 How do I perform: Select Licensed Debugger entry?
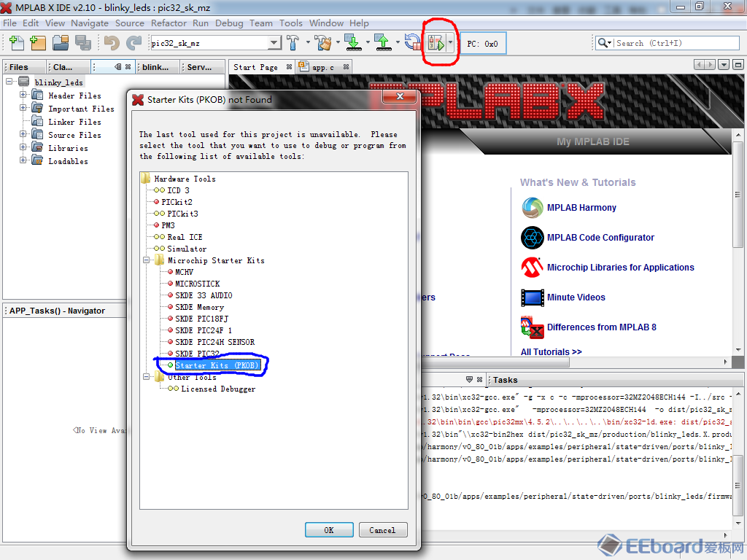click(x=218, y=389)
